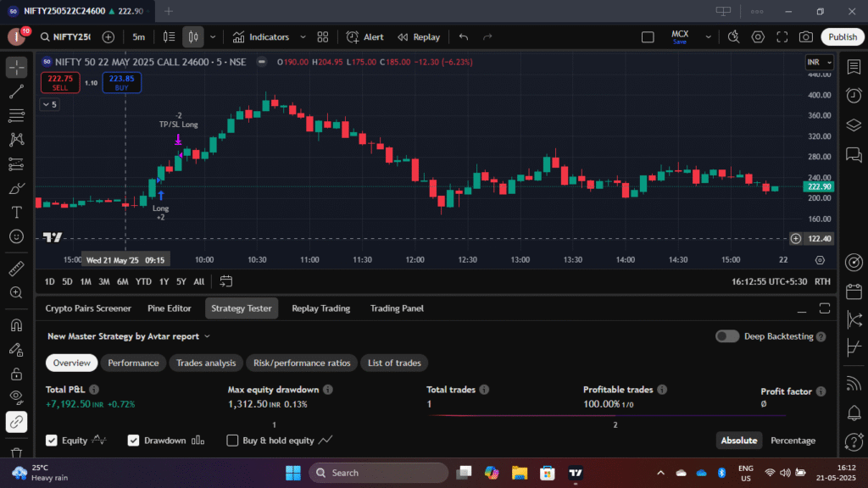Collapse the indicator legend showing 5
868x488 pixels.
pos(50,104)
